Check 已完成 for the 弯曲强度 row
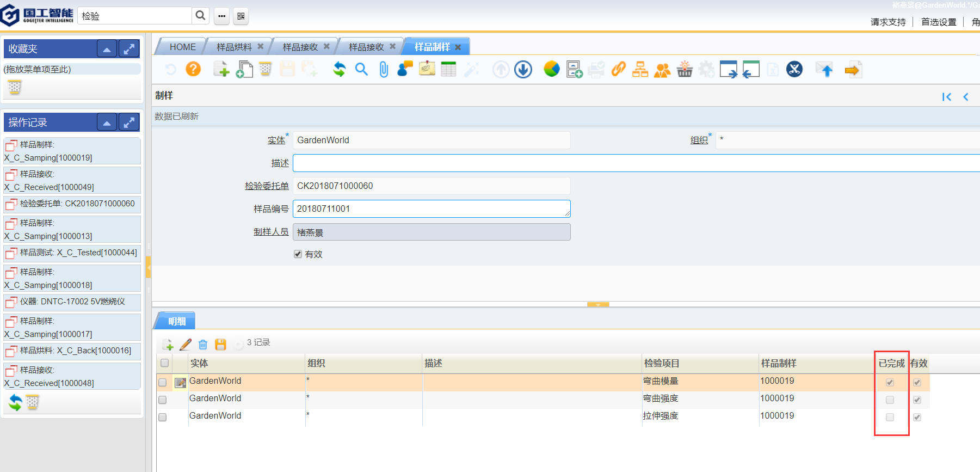The width and height of the screenshot is (980, 472). pyautogui.click(x=890, y=400)
